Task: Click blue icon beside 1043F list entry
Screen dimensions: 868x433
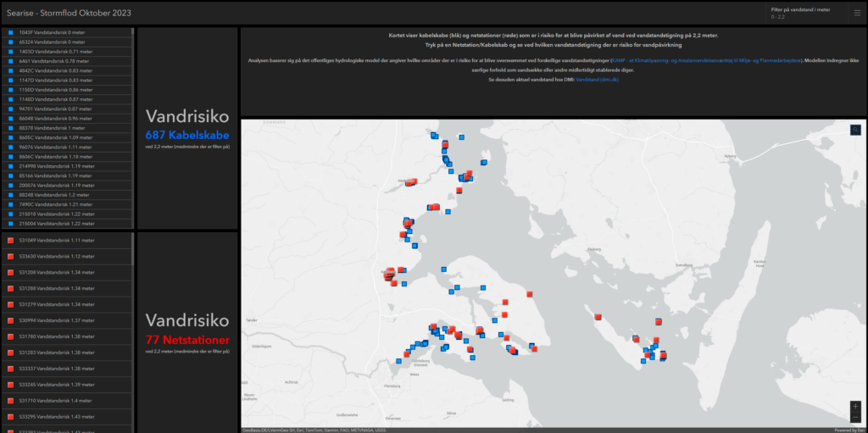Action: (10, 32)
